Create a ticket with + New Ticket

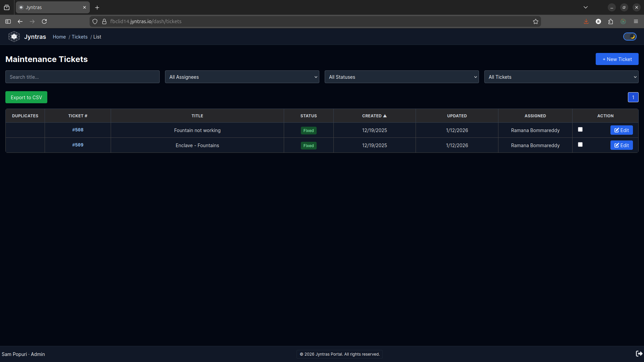click(617, 59)
